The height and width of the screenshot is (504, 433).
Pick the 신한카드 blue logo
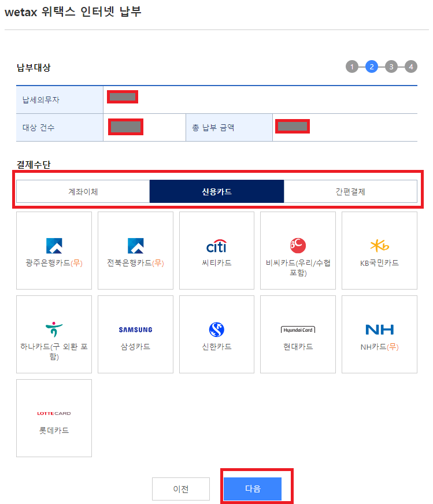click(217, 329)
